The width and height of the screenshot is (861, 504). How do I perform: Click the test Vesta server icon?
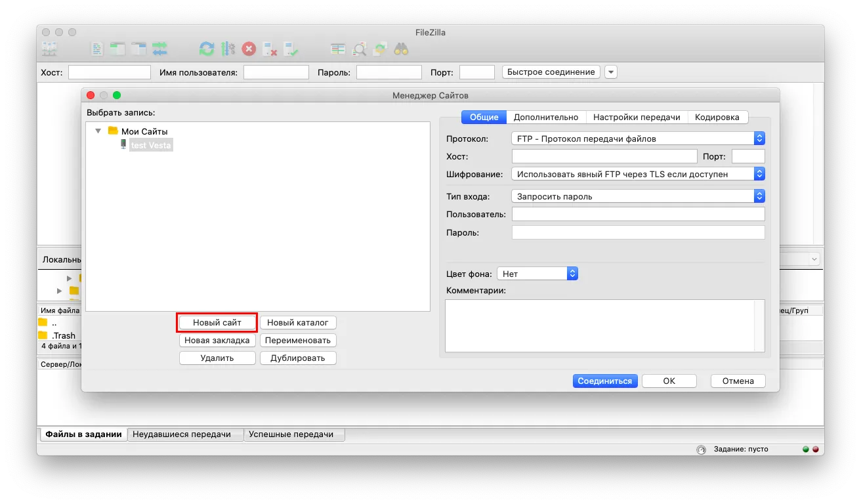point(123,145)
